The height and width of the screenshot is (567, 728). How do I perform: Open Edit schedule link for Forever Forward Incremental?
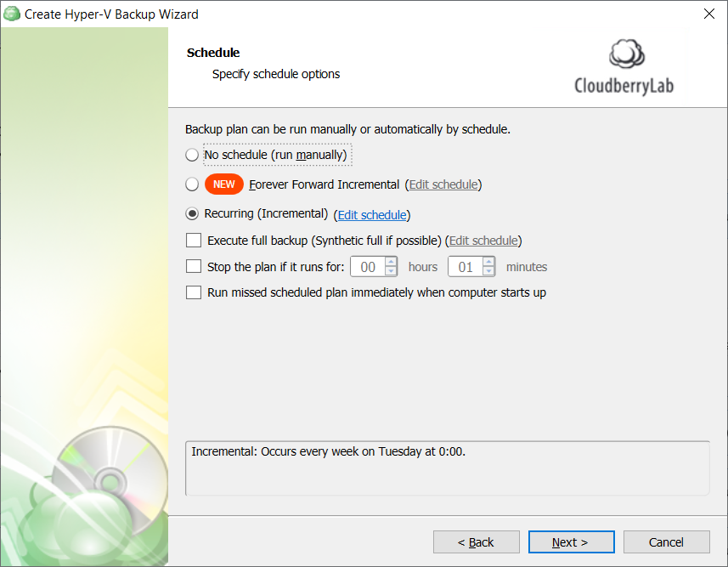[443, 184]
